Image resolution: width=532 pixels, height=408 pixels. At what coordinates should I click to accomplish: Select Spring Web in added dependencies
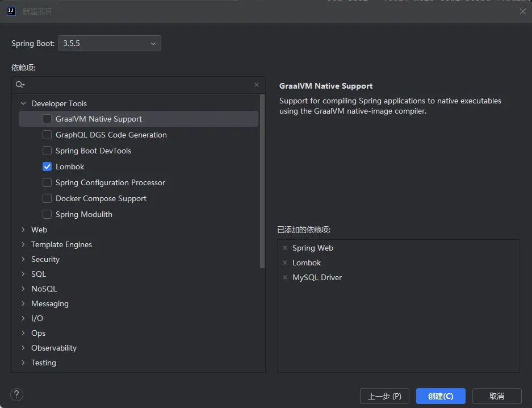click(312, 248)
